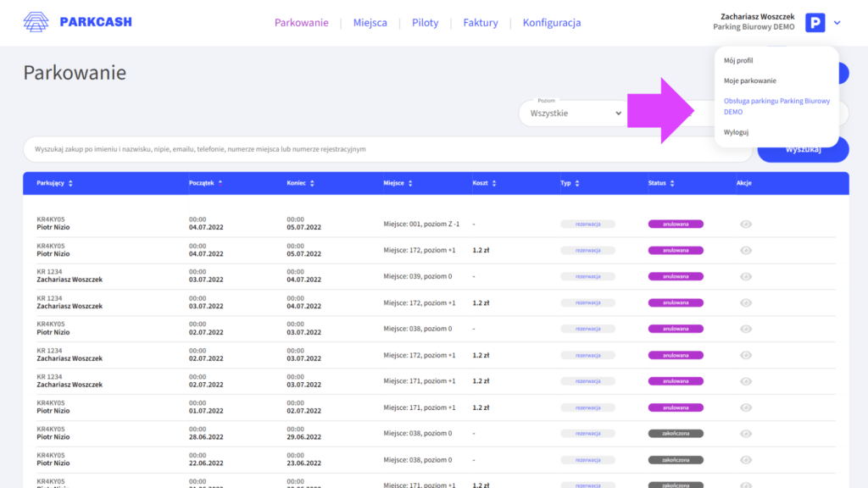Select Mój profil from user menu
Image resolution: width=868 pixels, height=488 pixels.
[x=738, y=60]
